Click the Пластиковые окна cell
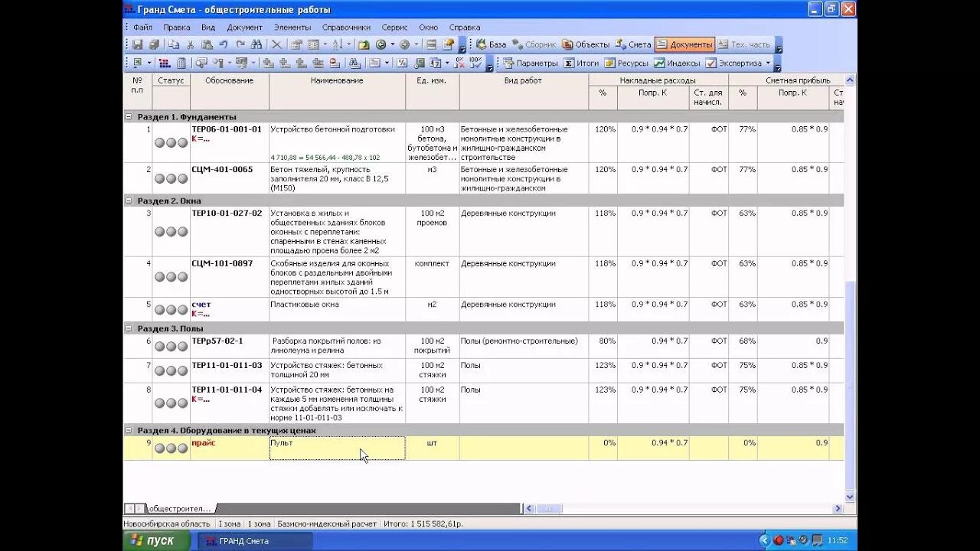980x551 pixels. 337,309
